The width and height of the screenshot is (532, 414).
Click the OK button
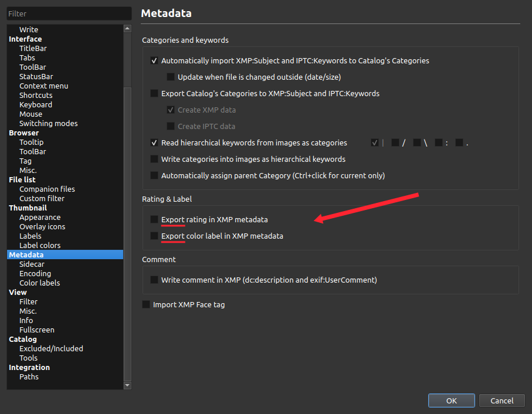pos(451,401)
